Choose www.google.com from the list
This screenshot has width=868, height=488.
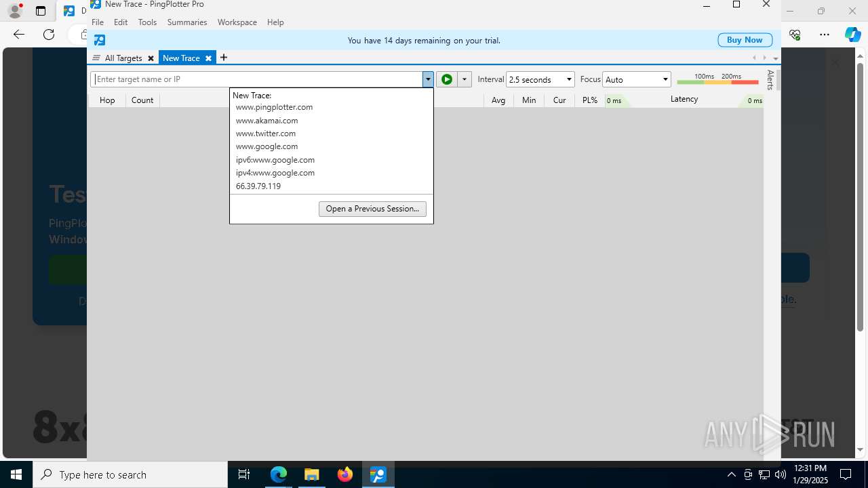point(267,146)
